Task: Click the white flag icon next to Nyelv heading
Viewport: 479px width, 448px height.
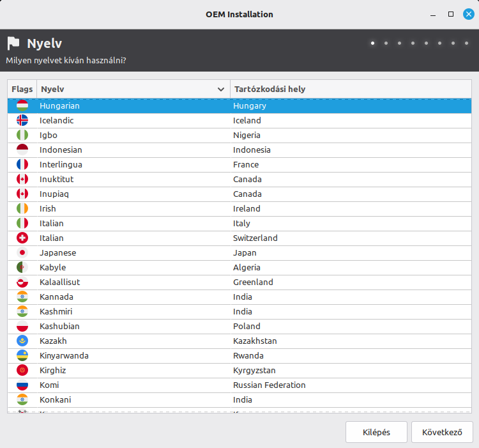Action: click(x=13, y=43)
